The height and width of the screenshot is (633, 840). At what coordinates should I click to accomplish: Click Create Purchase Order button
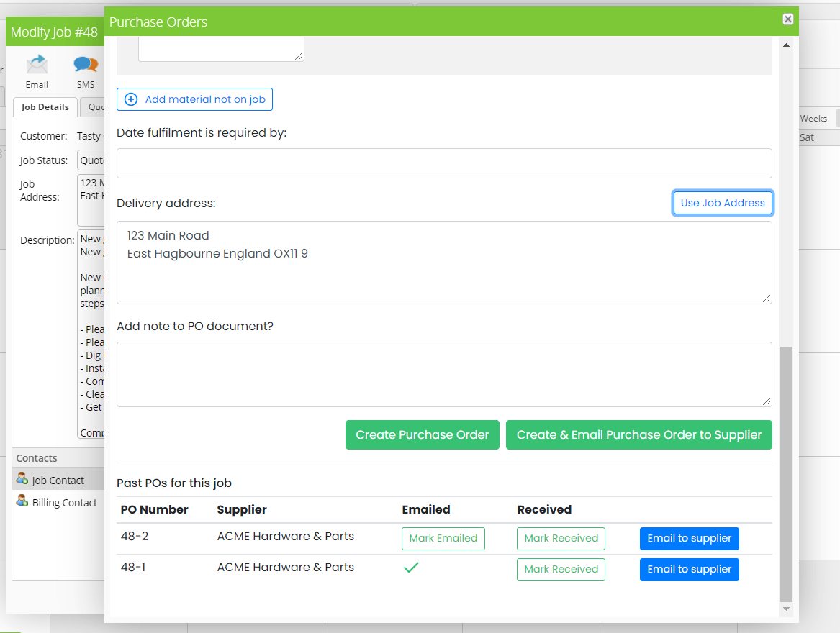pyautogui.click(x=422, y=435)
